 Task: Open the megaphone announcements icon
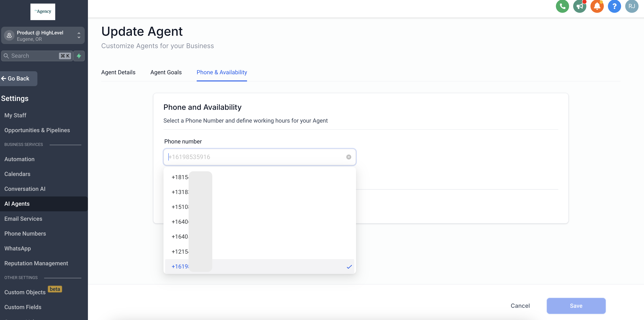click(x=580, y=6)
